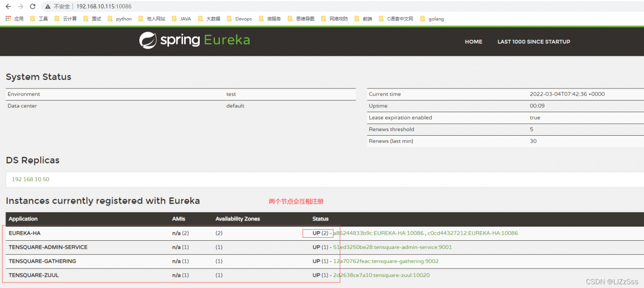The height and width of the screenshot is (288, 644).
Task: Open the 面试 bookmark folder
Action: 92,19
